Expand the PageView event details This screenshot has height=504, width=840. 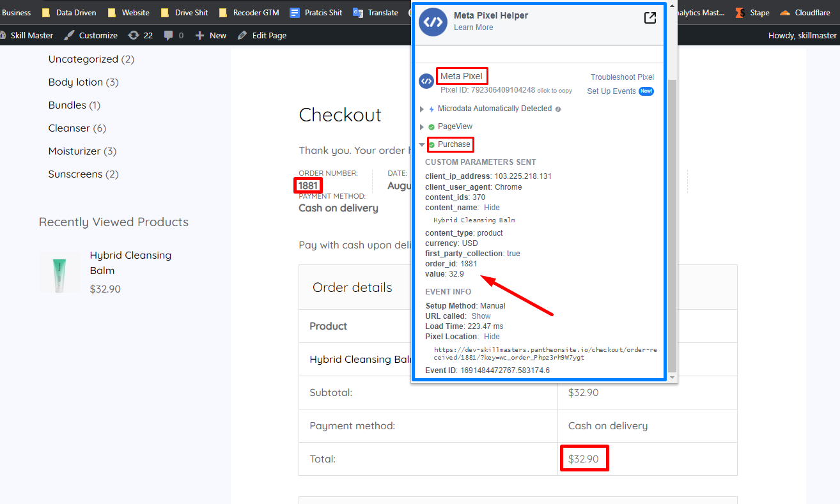[x=422, y=127]
